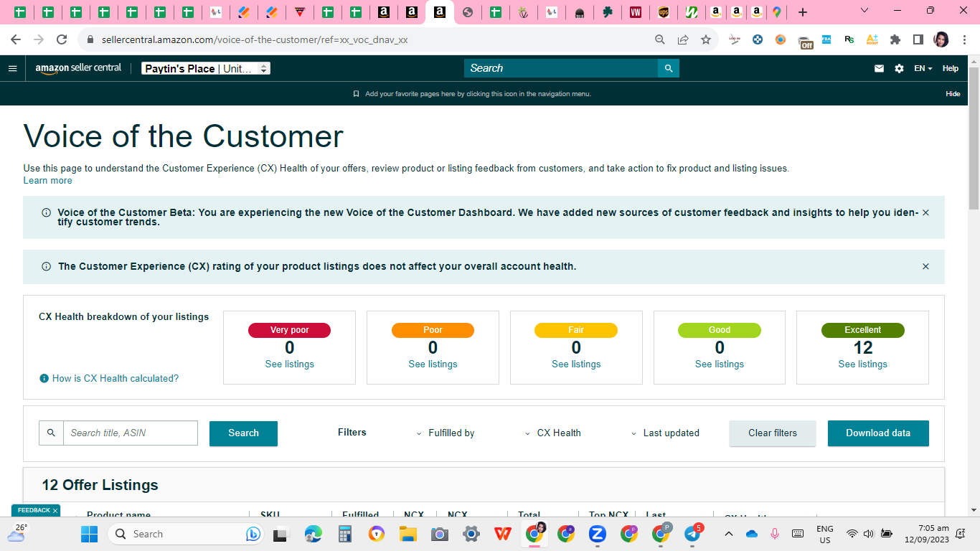Image resolution: width=980 pixels, height=551 pixels.
Task: Click the magnifier button in the top search bar
Action: (669, 68)
